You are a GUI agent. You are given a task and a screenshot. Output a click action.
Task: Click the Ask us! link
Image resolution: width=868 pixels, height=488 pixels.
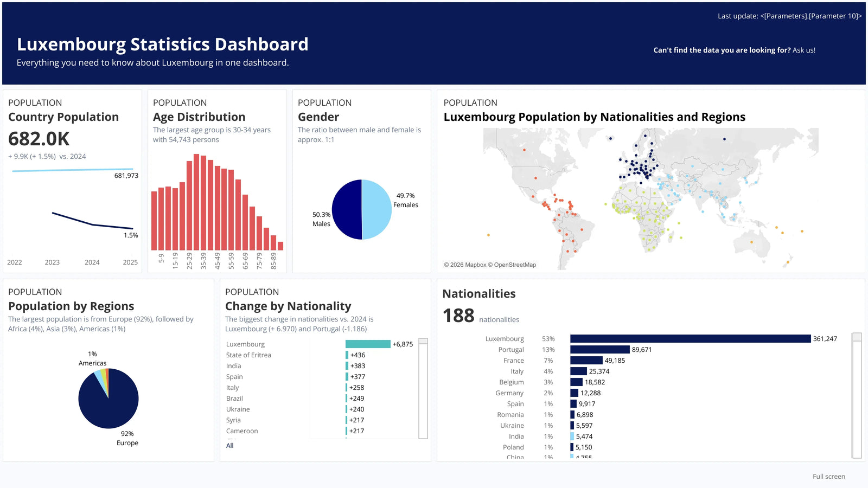point(803,50)
